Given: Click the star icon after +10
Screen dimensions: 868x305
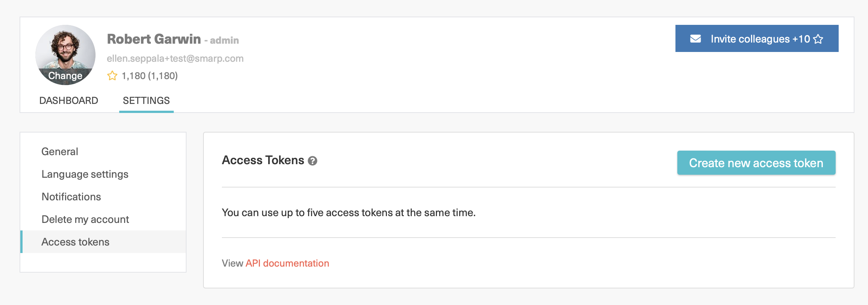Looking at the screenshot, I should pos(818,39).
